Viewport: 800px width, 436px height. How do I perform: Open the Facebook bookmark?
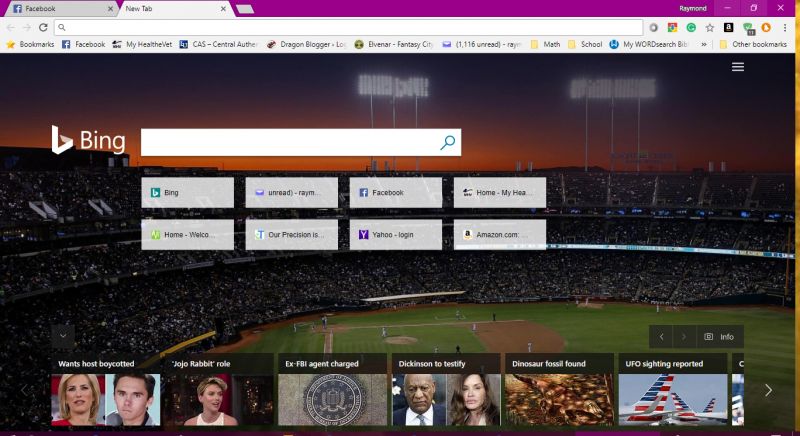click(83, 44)
